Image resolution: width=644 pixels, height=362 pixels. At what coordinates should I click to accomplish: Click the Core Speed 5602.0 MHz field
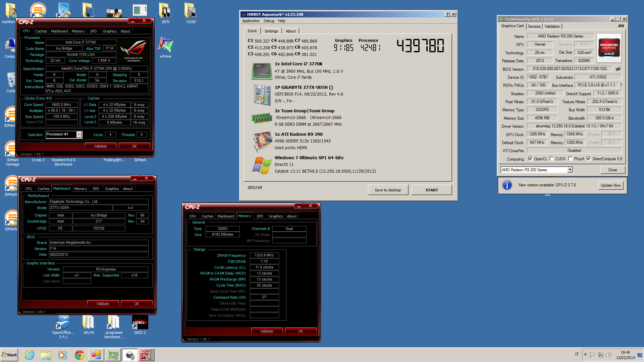[61, 105]
